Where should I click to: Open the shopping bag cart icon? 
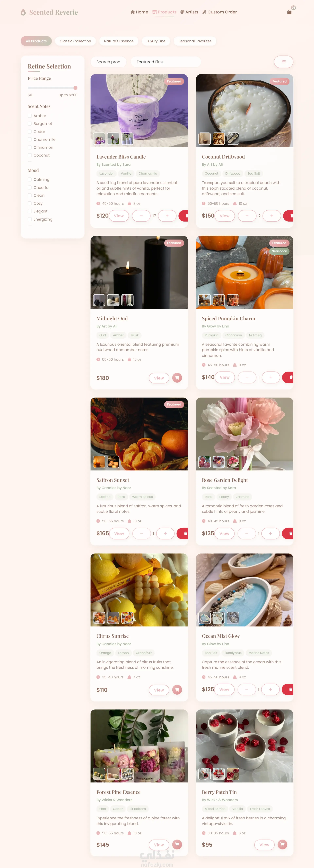[289, 12]
